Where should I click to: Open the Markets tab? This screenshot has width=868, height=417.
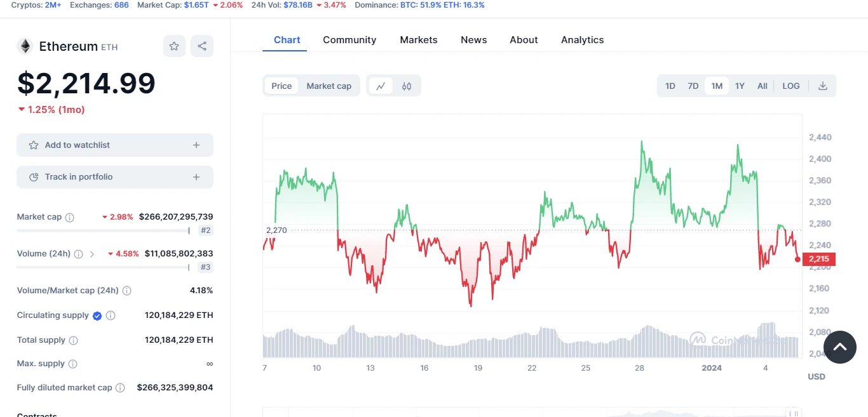tap(419, 40)
